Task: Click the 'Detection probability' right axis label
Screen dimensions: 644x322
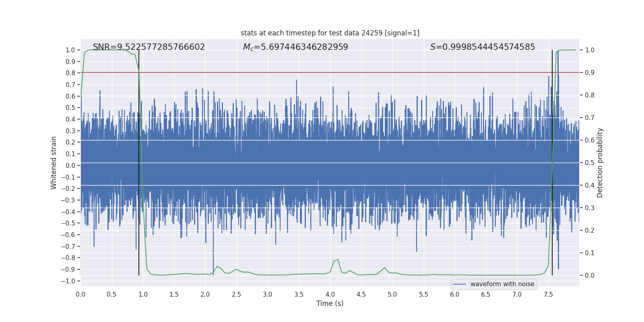Action: click(600, 163)
